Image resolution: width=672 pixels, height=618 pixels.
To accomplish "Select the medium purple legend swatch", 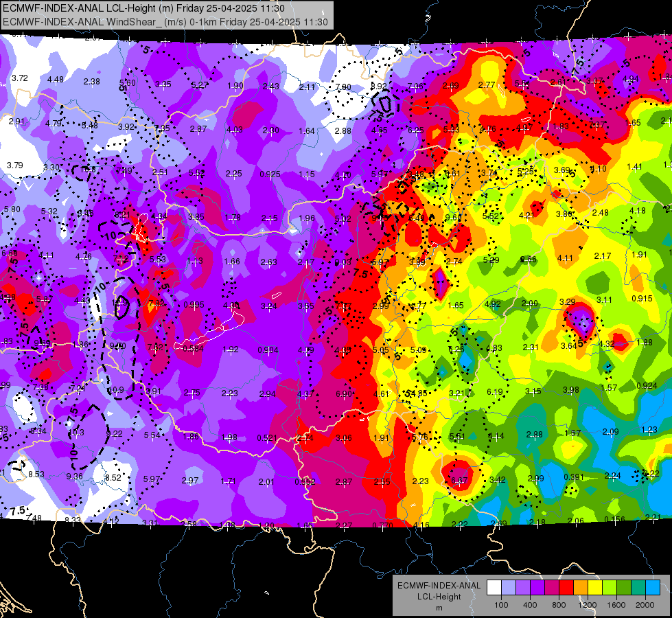I will pyautogui.click(x=523, y=588).
